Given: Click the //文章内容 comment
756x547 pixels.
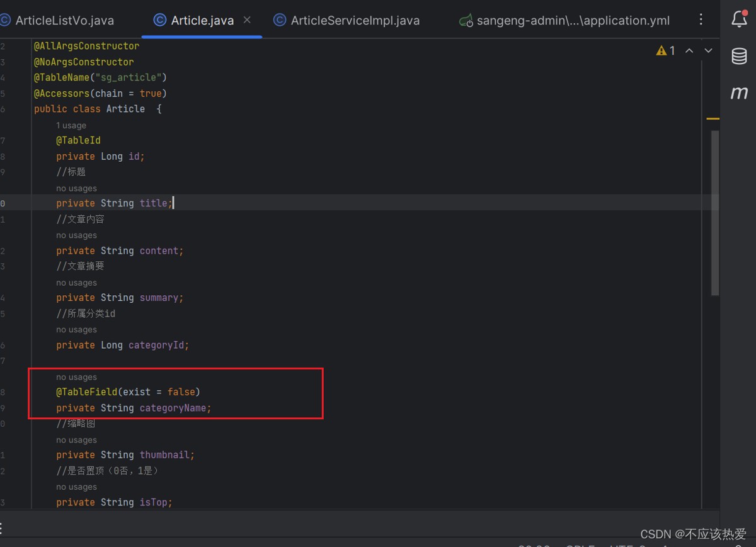Looking at the screenshot, I should pyautogui.click(x=80, y=219).
